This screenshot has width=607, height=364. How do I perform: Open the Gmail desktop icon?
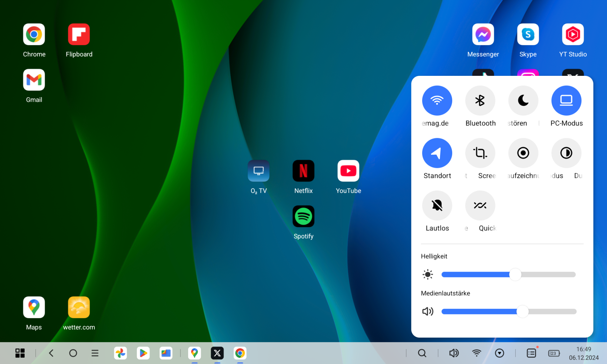(34, 80)
